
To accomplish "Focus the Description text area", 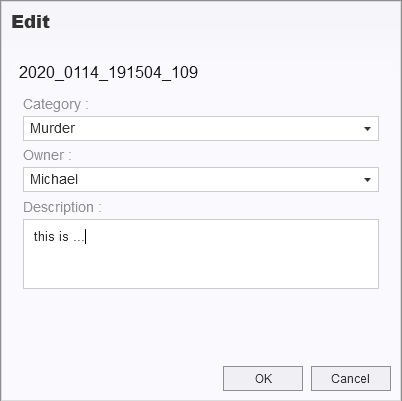I will click(201, 254).
